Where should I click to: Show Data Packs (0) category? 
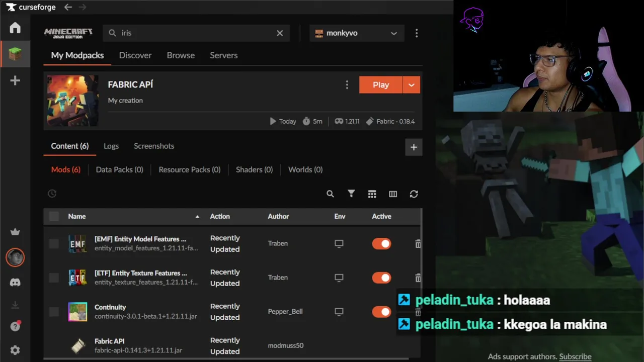click(120, 169)
